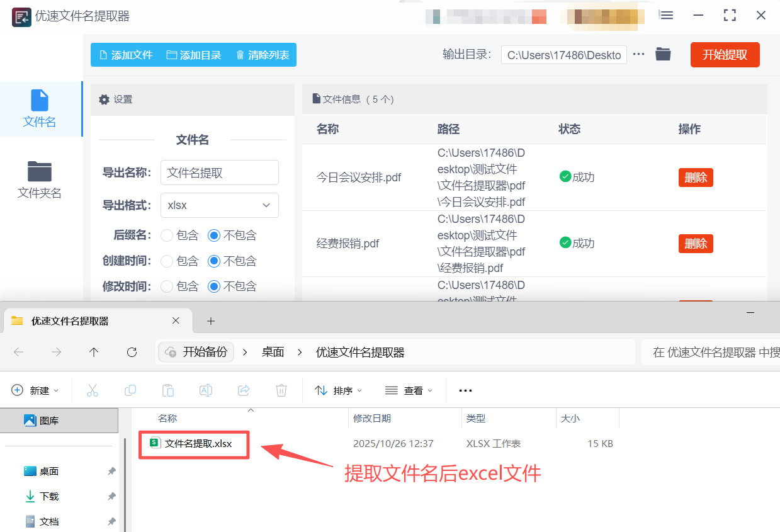Sort by 类型 column header
The width and height of the screenshot is (780, 532).
pos(476,418)
